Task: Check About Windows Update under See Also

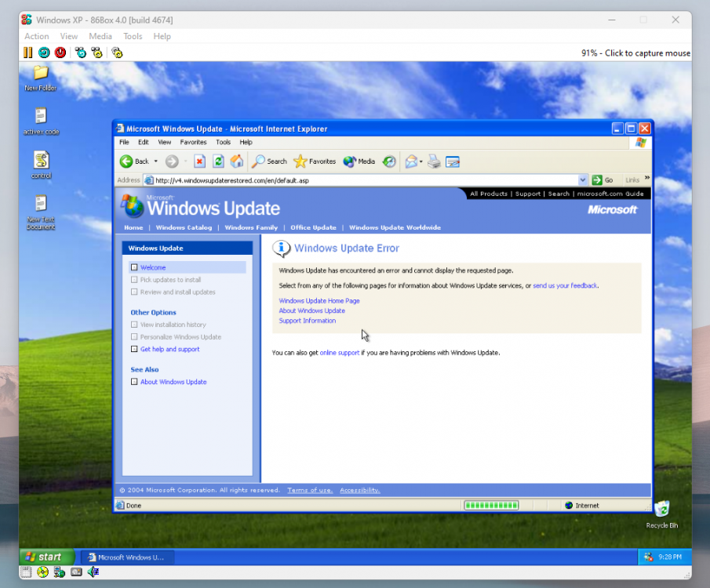Action: pyautogui.click(x=136, y=382)
